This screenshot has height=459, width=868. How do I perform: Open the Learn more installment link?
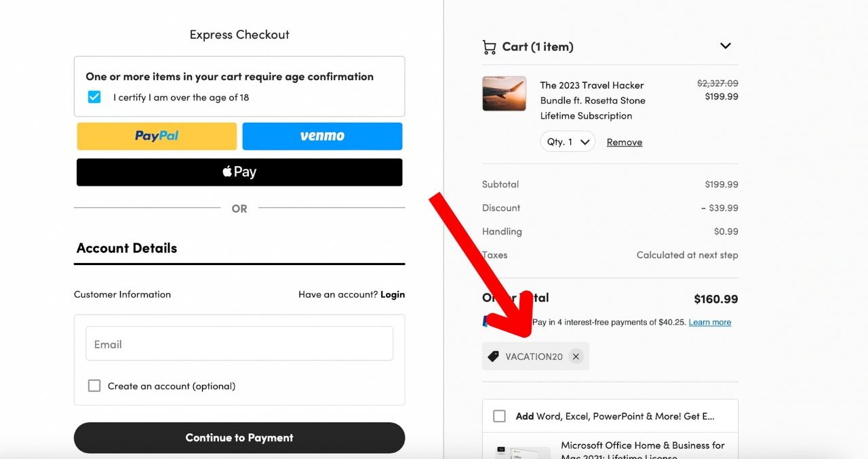click(710, 322)
